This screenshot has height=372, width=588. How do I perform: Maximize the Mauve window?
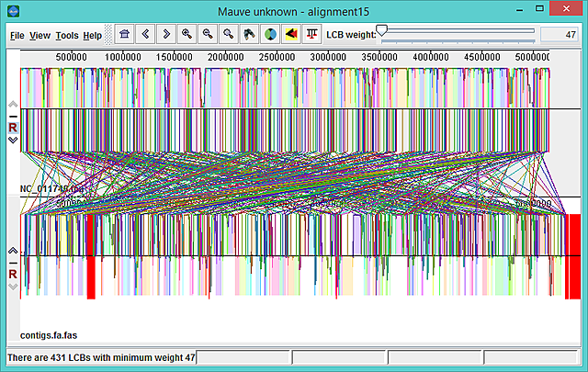click(539, 8)
